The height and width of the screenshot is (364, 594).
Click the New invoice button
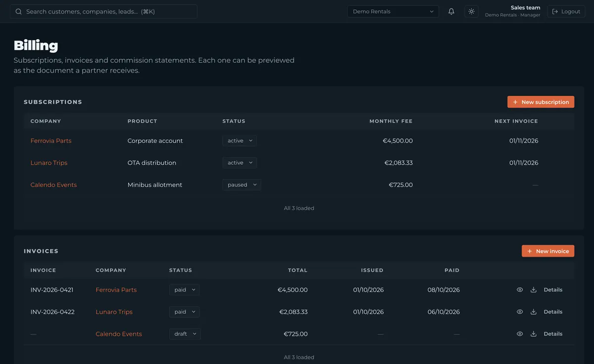[x=548, y=251]
